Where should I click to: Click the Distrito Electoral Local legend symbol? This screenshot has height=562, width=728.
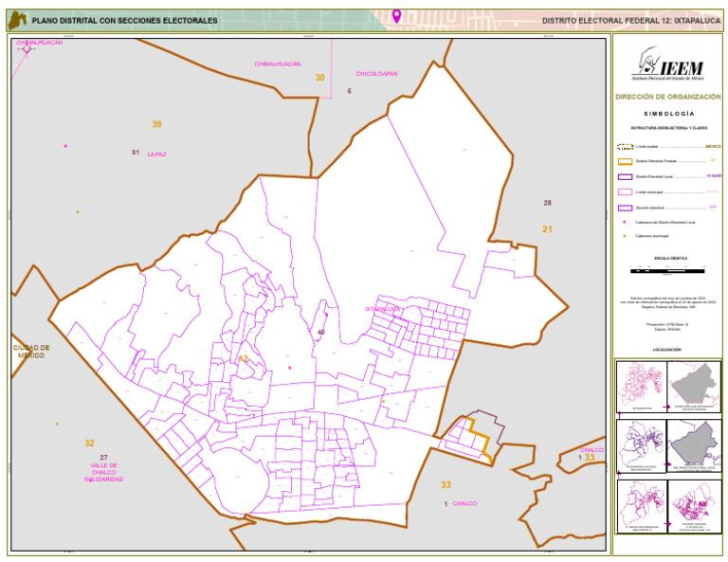[625, 177]
